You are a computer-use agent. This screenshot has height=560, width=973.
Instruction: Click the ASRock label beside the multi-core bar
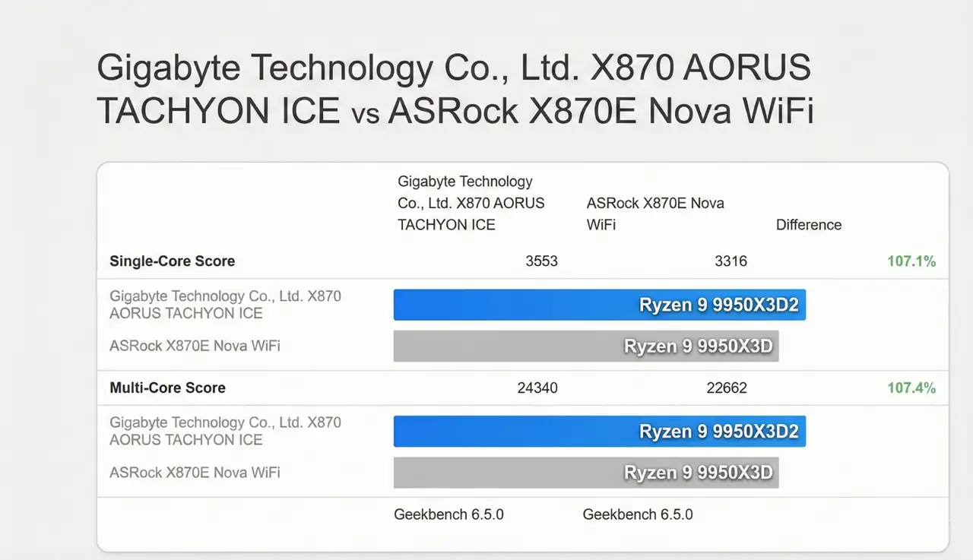pyautogui.click(x=195, y=473)
